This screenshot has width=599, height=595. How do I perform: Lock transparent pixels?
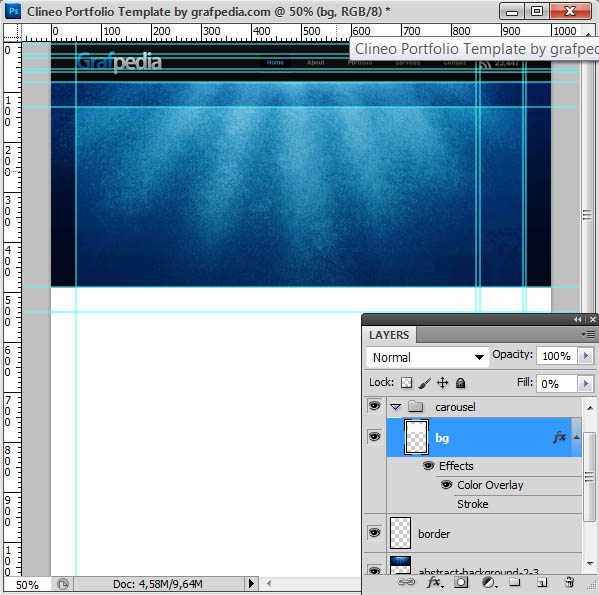(x=406, y=383)
